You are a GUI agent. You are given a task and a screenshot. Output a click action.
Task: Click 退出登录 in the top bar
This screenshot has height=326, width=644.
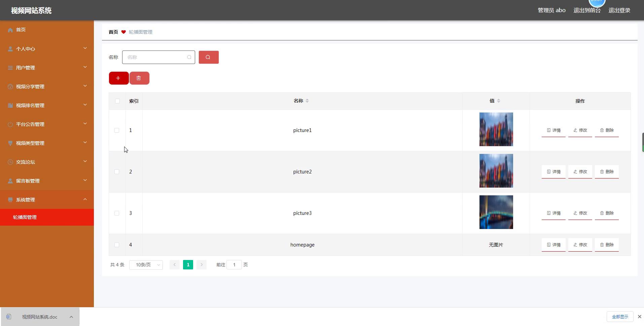(619, 10)
